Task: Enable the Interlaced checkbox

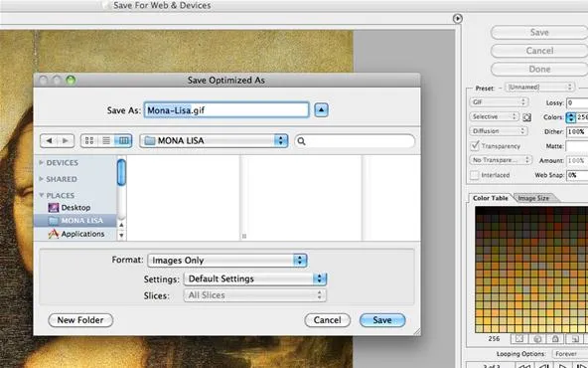Action: 475,175
